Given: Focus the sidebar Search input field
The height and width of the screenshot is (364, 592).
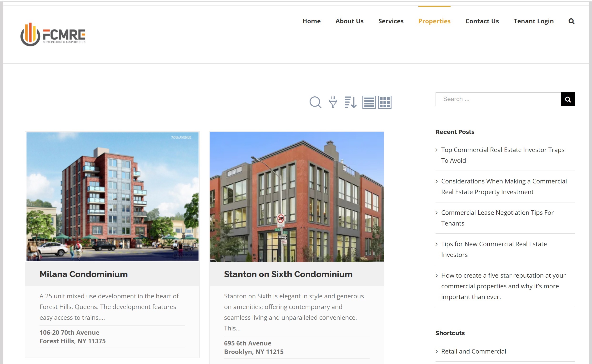Looking at the screenshot, I should [498, 99].
